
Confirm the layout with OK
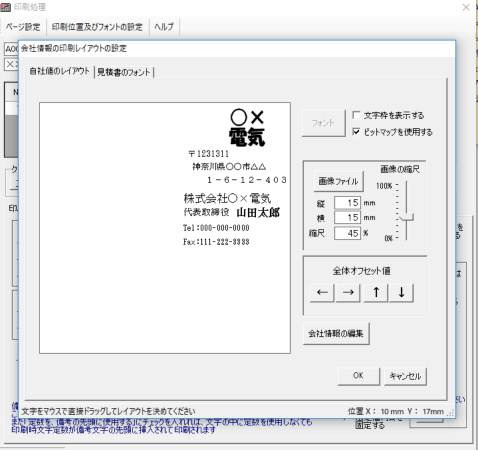[358, 376]
